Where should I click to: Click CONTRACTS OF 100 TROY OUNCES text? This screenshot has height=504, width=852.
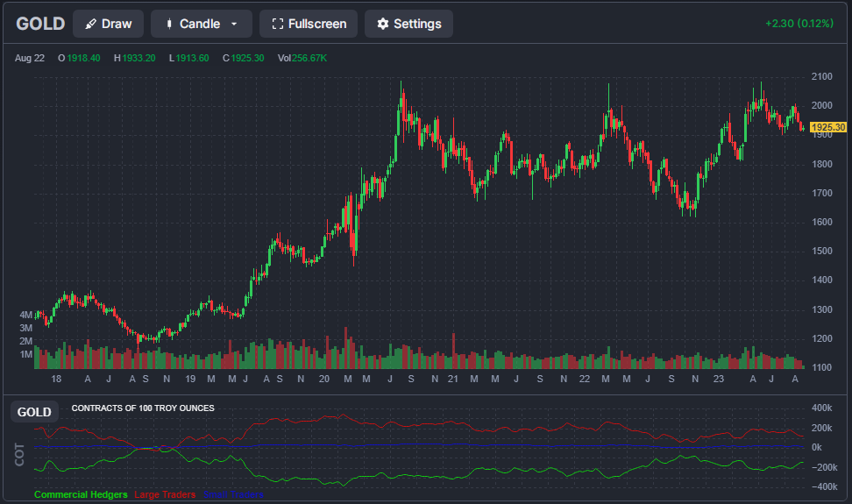143,408
